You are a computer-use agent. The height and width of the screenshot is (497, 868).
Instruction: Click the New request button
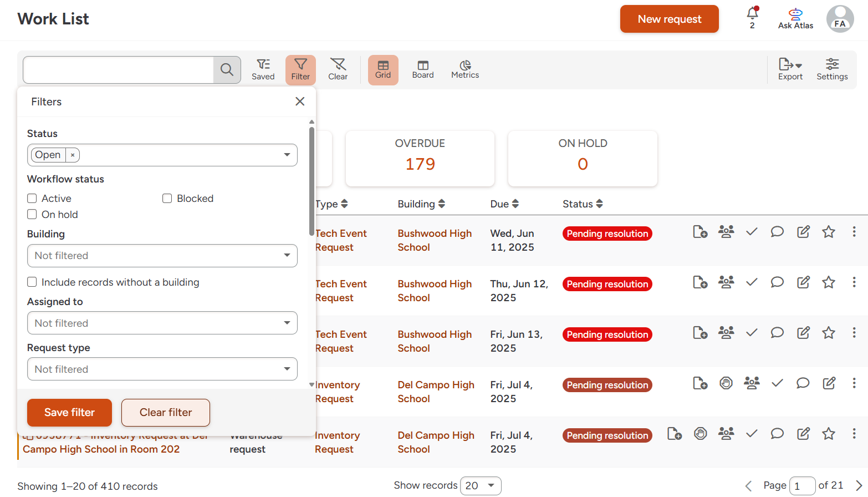pyautogui.click(x=669, y=19)
